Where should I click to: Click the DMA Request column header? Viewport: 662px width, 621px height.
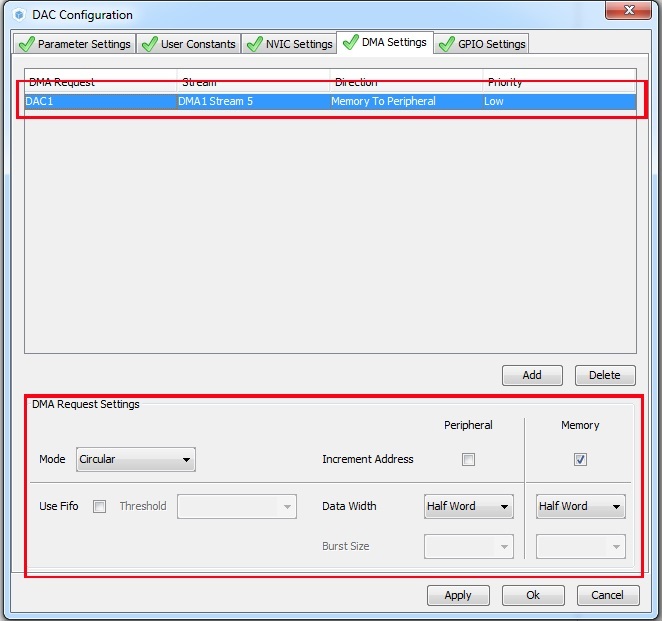[100, 82]
